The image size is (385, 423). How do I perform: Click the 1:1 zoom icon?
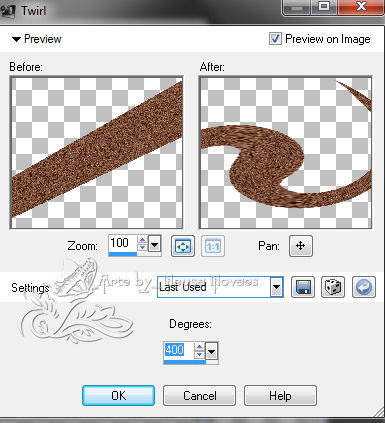point(213,246)
